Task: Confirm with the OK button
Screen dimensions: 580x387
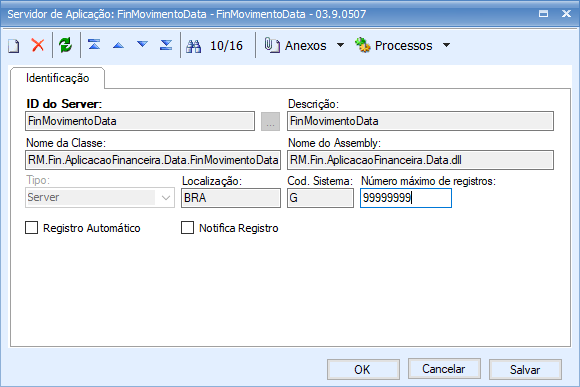Action: click(363, 369)
